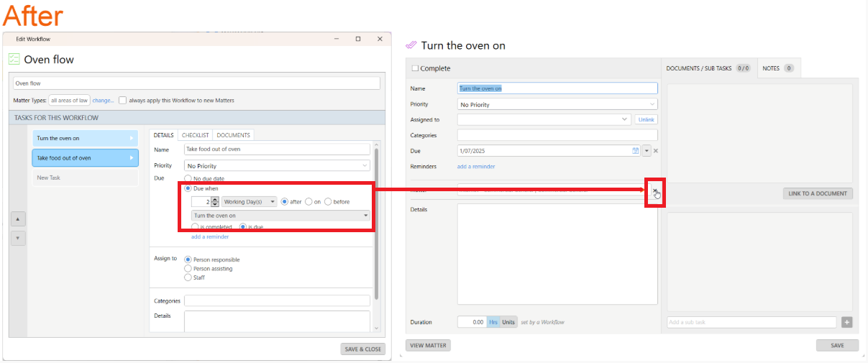Open DOCUMENTS / SUB TASKS tab

coord(708,68)
